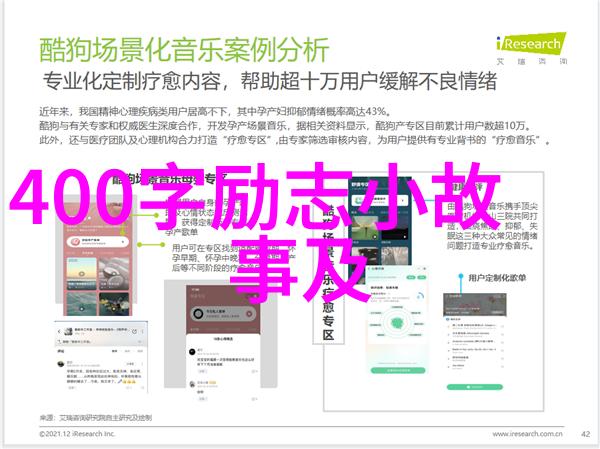Screen dimensions: 600x449
Task: Click the green button below the circular visual
Action: pos(398,370)
